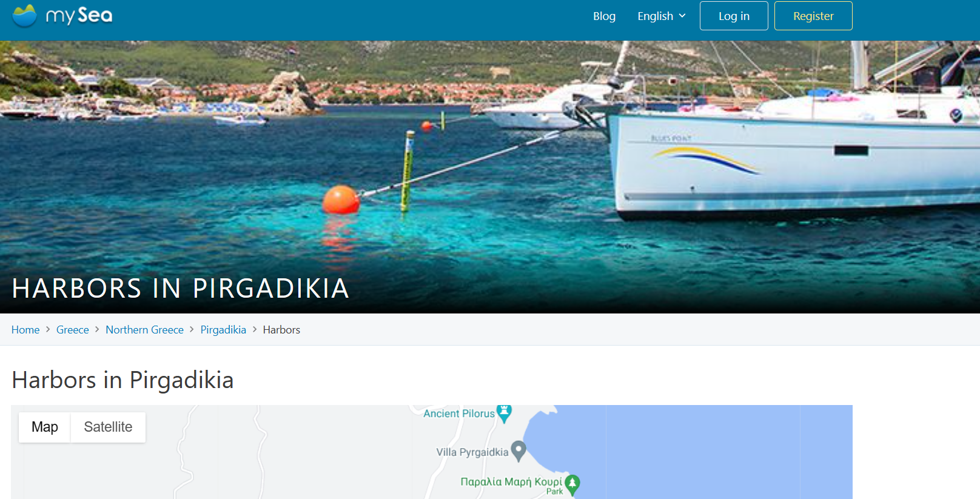Click the chevron separator after Home breadcrumb

(48, 329)
